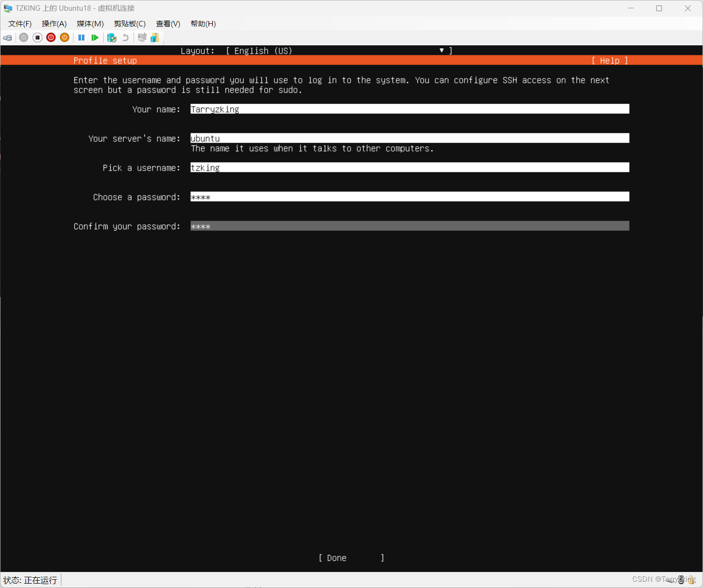Create a checkpoint with the toolbar icon
This screenshot has height=588, width=703.
tap(112, 38)
